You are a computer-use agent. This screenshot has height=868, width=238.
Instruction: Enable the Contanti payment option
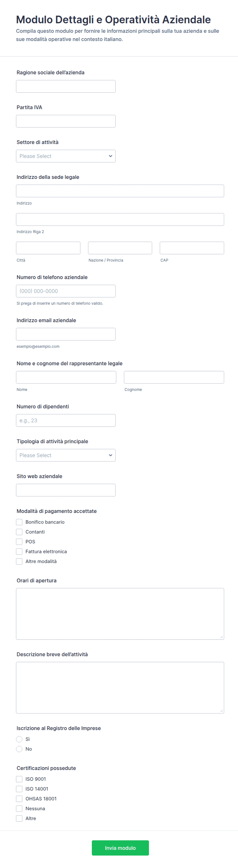(19, 532)
